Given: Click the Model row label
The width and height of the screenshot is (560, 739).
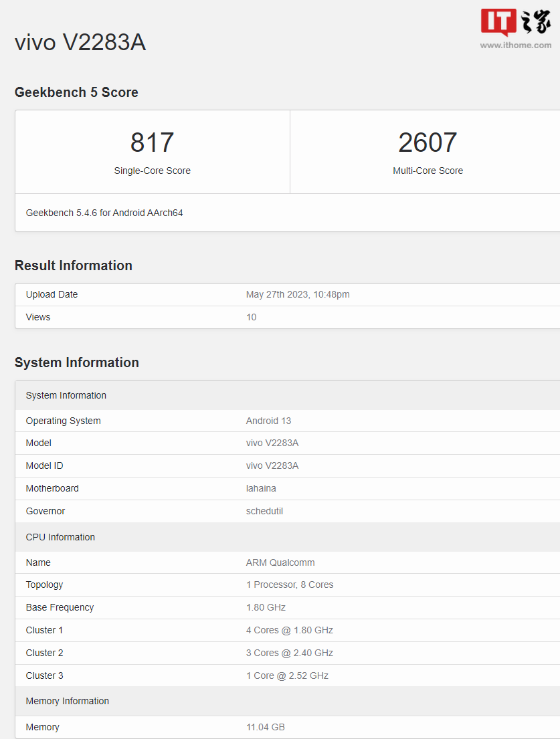Looking at the screenshot, I should [39, 443].
